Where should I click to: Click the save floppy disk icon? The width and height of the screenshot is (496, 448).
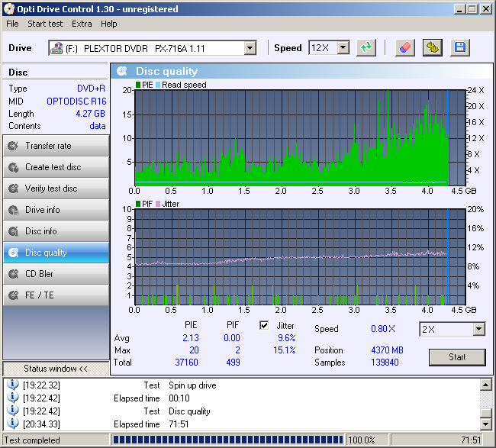[459, 48]
